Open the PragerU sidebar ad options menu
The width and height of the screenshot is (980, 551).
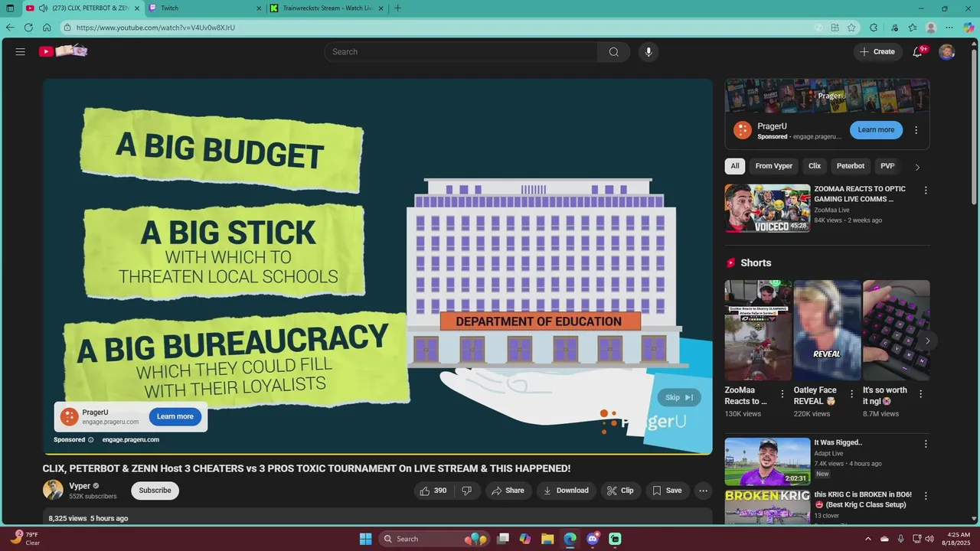pyautogui.click(x=916, y=130)
